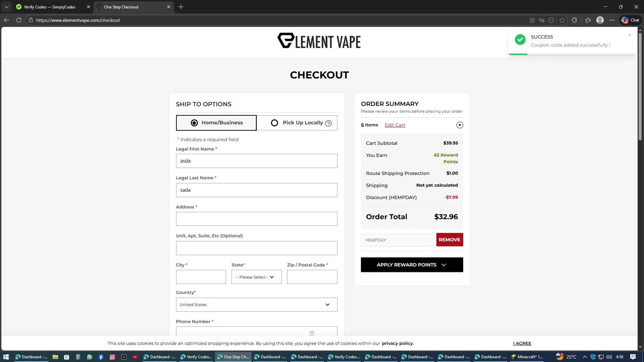644x362 pixels.
Task: Open the browser profile avatar
Action: [600, 20]
